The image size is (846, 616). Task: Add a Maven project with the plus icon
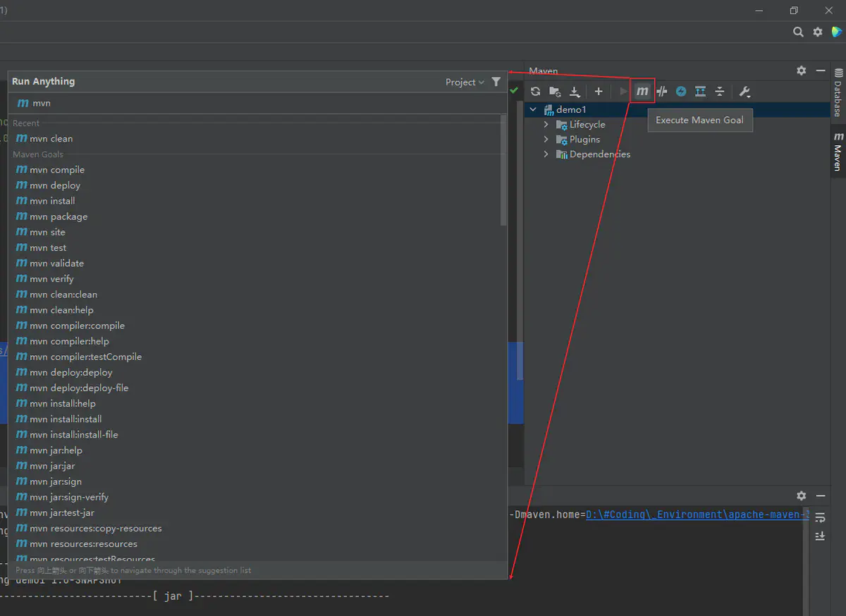click(599, 92)
